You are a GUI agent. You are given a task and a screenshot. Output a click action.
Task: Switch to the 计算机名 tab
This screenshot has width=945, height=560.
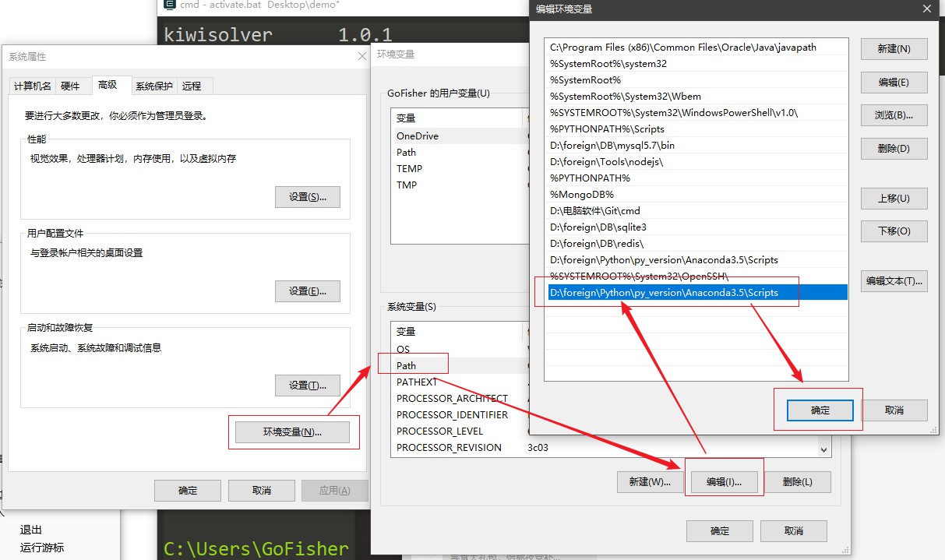(x=33, y=86)
